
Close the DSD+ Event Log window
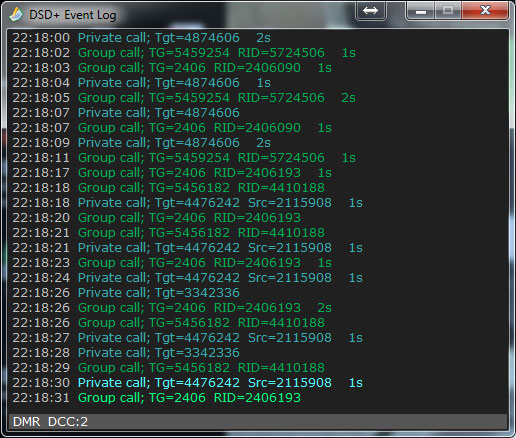(x=485, y=11)
